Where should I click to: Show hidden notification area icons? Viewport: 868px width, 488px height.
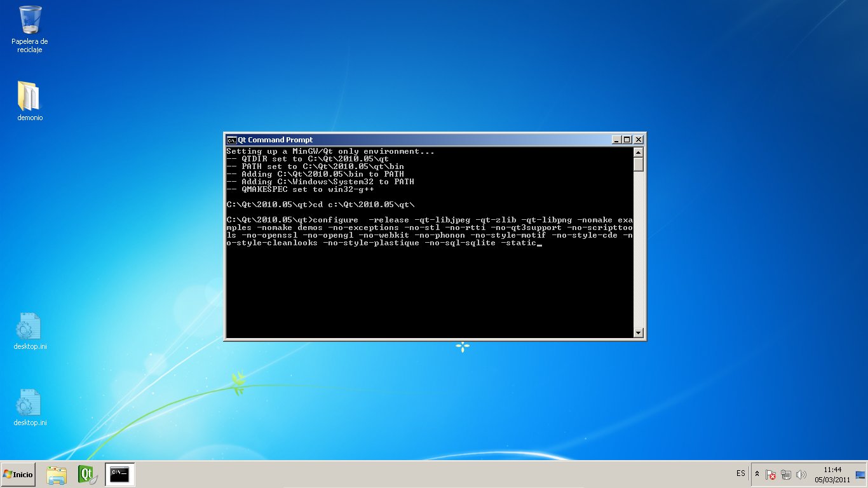[x=757, y=474]
